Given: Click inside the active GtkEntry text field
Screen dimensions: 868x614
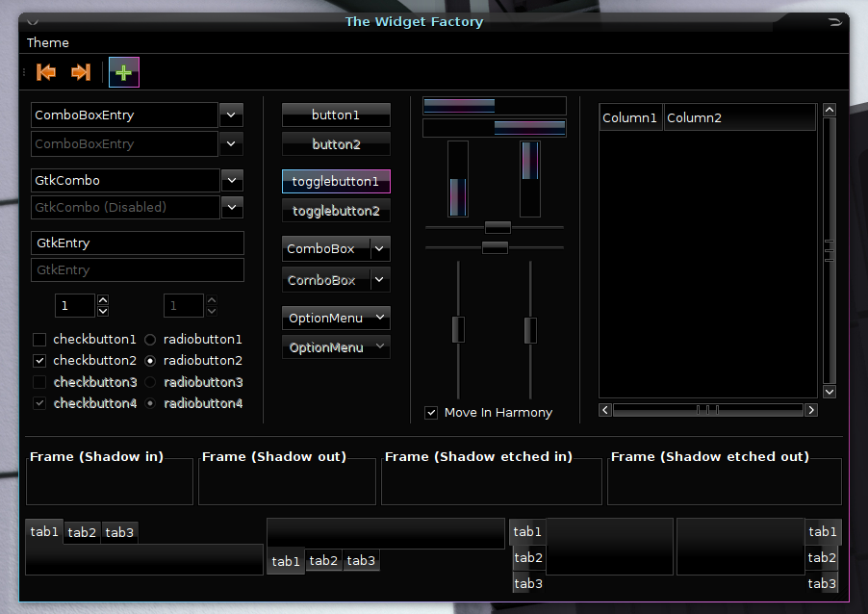Looking at the screenshot, I should click(x=138, y=243).
